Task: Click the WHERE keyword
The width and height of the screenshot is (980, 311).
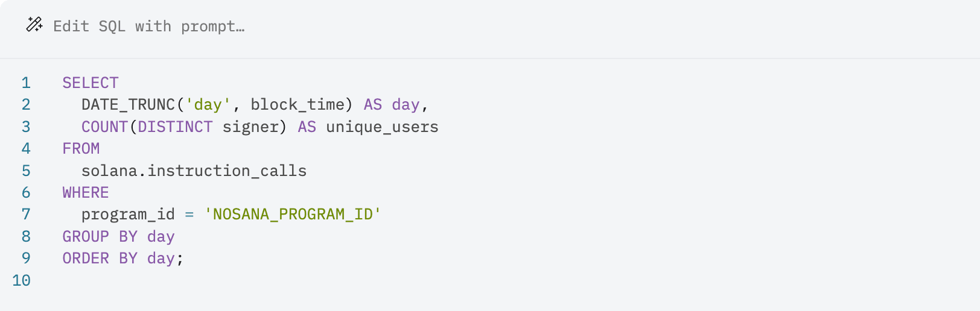Action: 86,193
